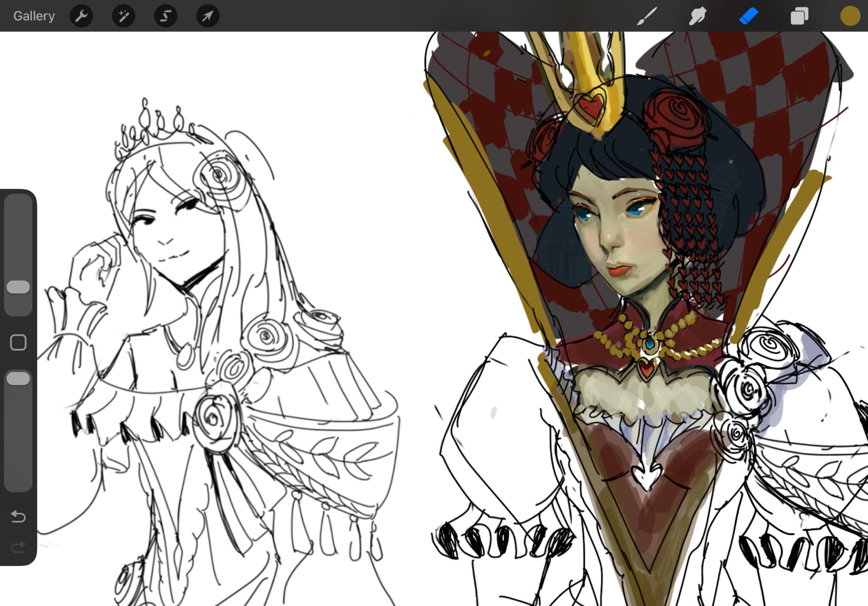Select the Paint brush tool
The width and height of the screenshot is (868, 606).
647,16
